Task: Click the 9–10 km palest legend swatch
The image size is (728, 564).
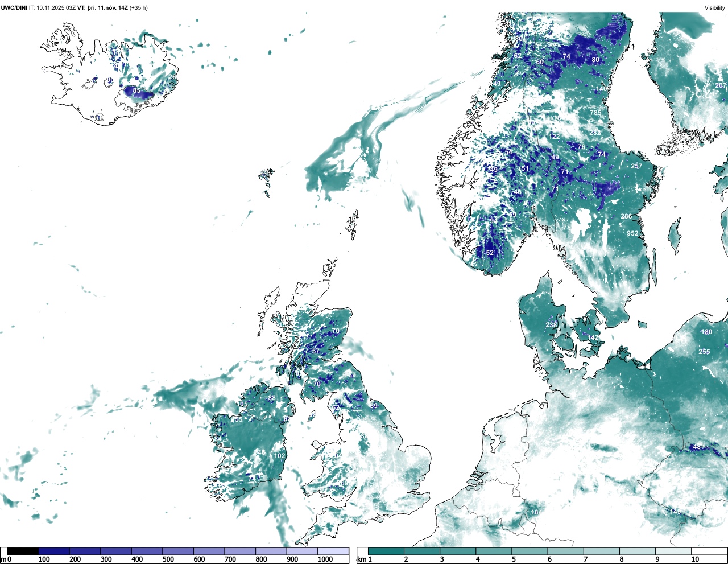Action: 674,551
